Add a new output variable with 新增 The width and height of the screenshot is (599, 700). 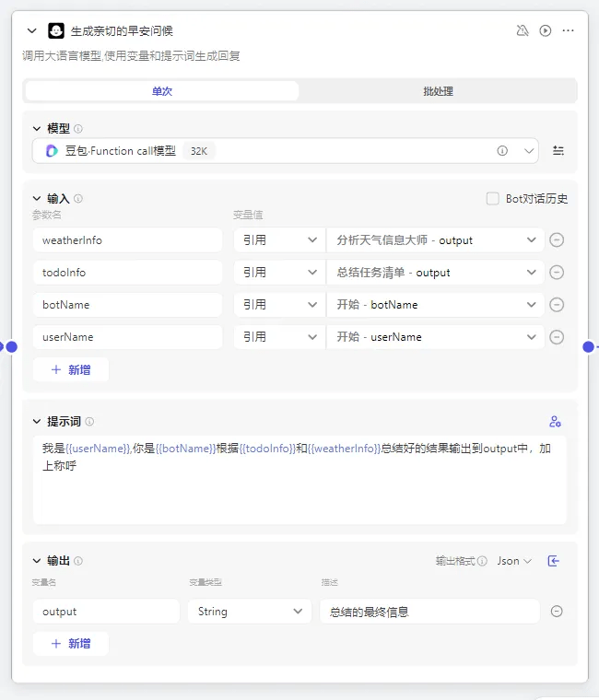point(71,644)
